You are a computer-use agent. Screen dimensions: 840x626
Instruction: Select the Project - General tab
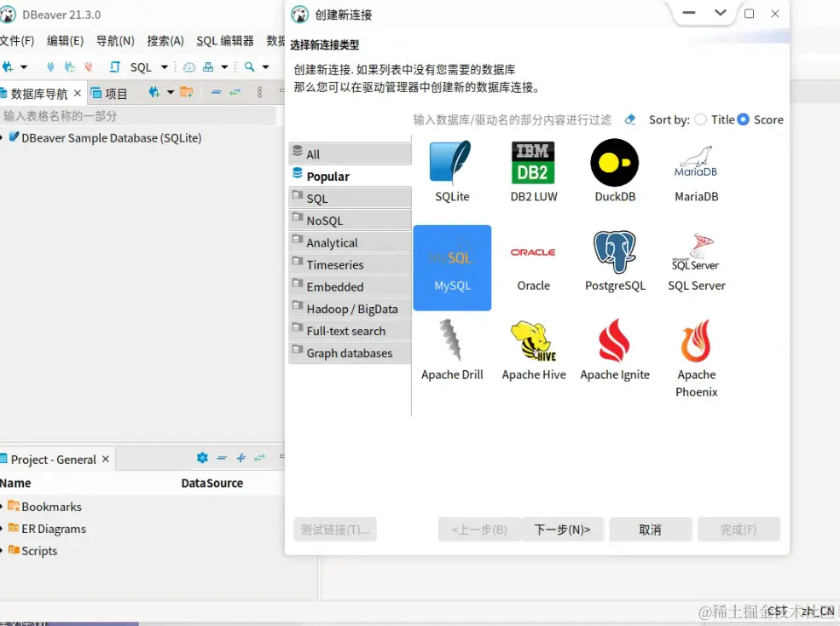[55, 460]
